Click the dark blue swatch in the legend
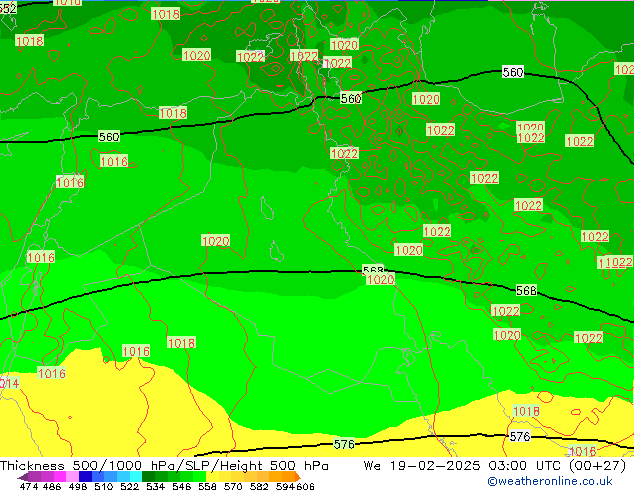The image size is (634, 490). pos(85,477)
